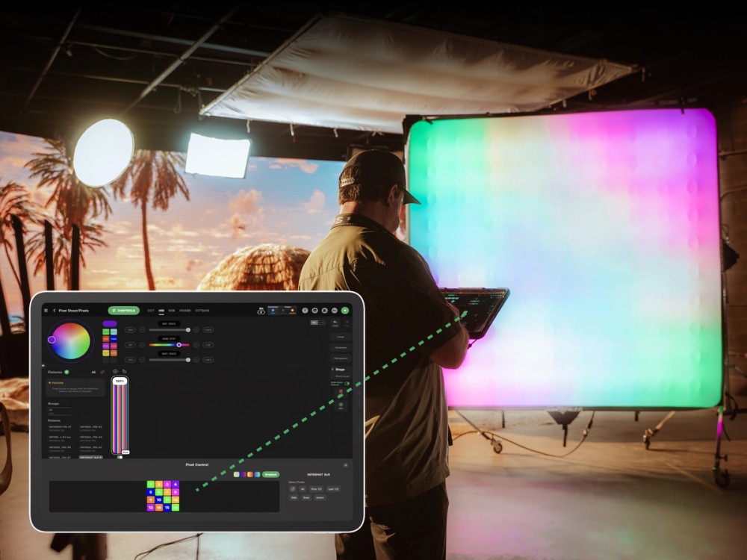Choose the light teal preset color swatch
The image size is (747, 560).
(114, 332)
